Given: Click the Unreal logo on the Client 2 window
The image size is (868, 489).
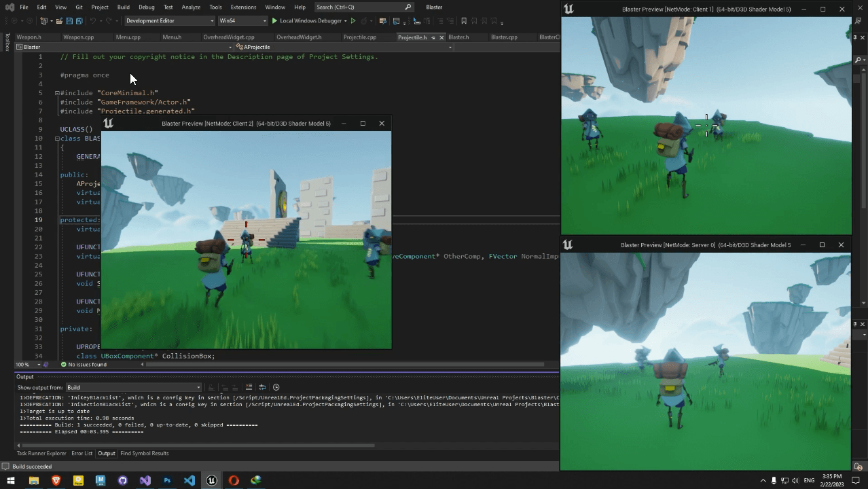Looking at the screenshot, I should click(x=109, y=123).
